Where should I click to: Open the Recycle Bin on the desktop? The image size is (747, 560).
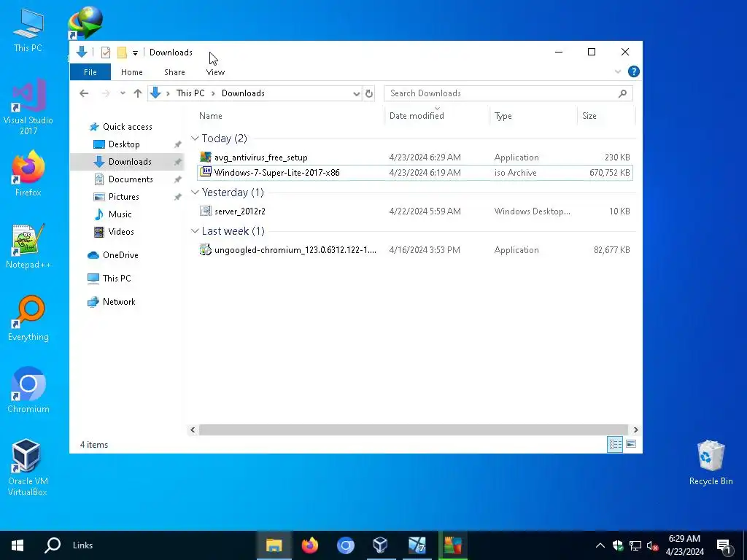click(711, 463)
